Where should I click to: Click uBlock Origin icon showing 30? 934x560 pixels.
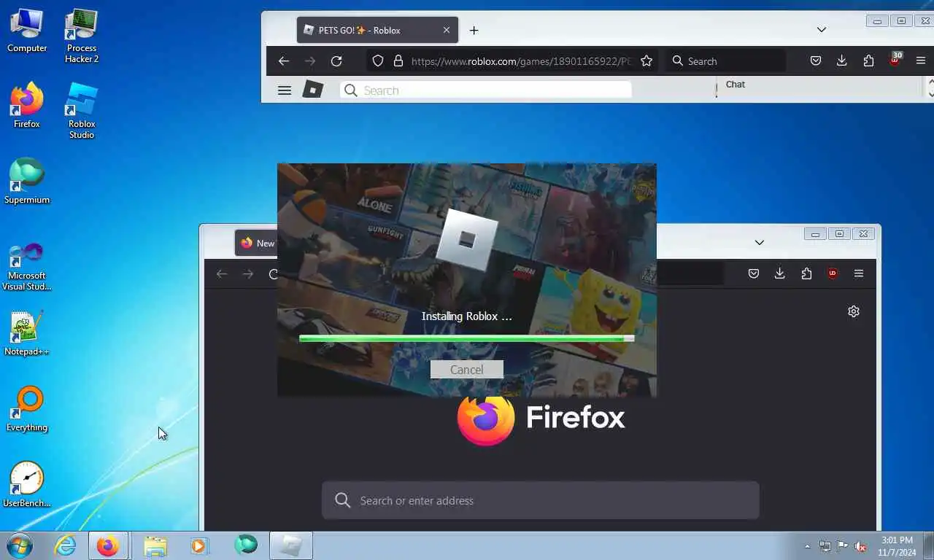coord(895,60)
